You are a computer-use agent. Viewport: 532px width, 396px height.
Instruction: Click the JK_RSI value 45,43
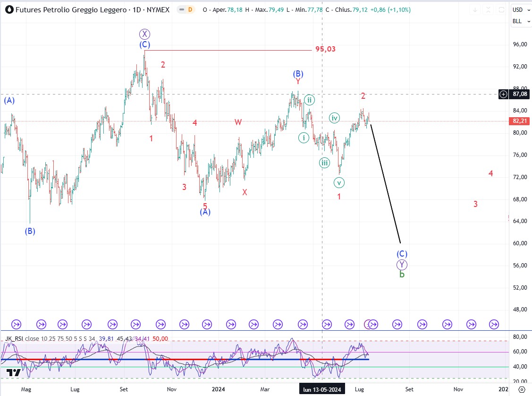[x=124, y=339]
